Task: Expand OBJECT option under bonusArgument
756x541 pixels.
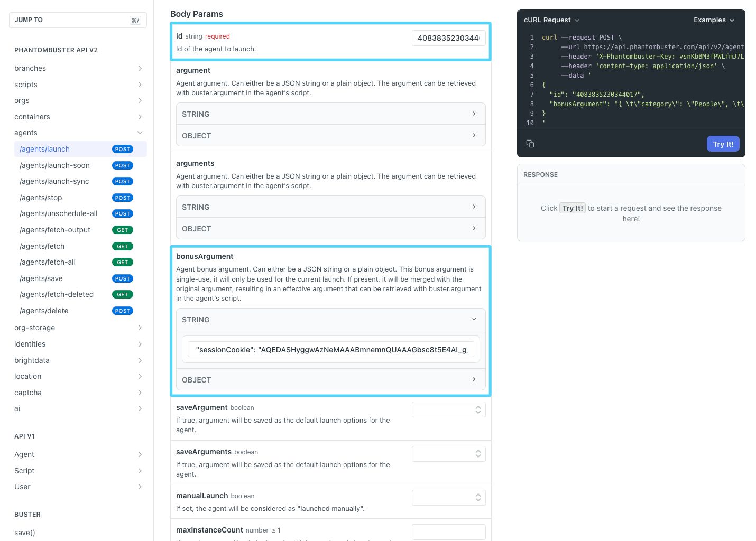Action: [x=330, y=380]
